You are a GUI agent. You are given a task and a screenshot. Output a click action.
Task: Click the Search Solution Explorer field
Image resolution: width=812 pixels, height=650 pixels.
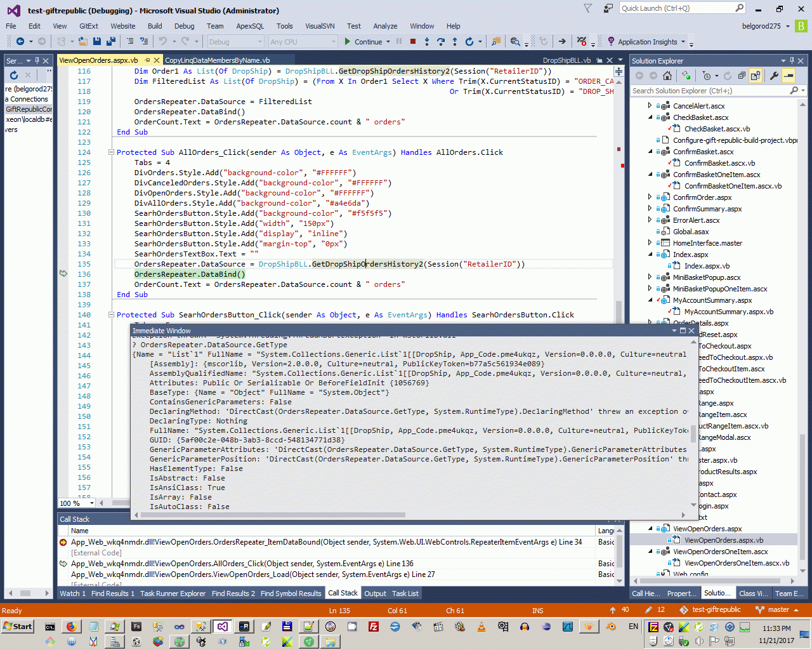click(710, 91)
